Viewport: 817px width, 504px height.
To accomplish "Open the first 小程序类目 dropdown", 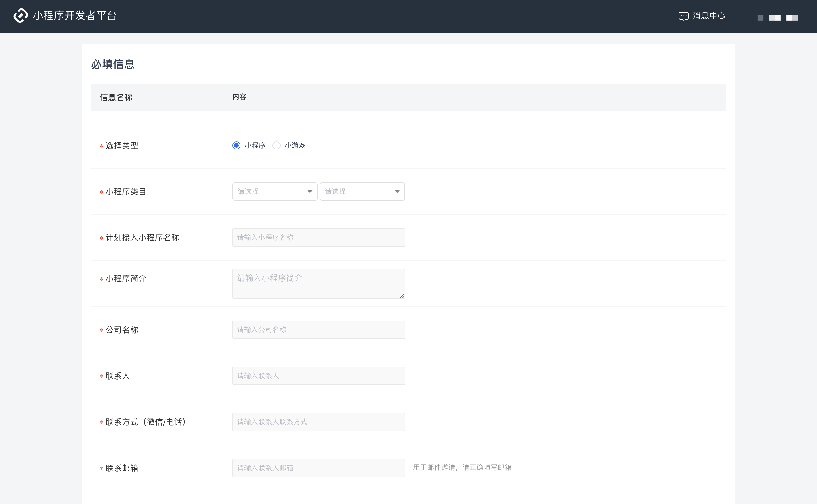I will click(x=275, y=191).
